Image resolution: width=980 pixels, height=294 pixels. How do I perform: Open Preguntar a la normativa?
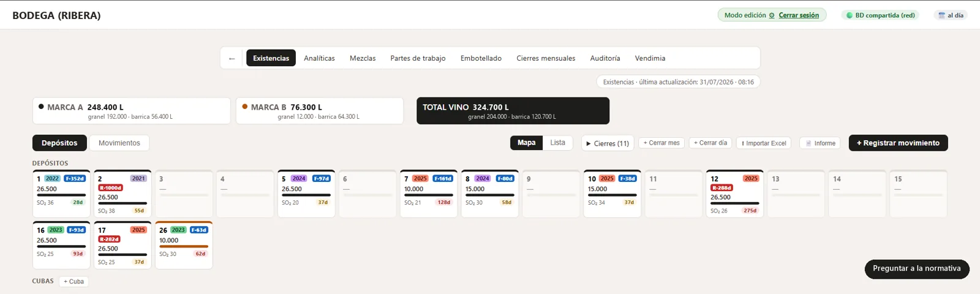pos(917,268)
